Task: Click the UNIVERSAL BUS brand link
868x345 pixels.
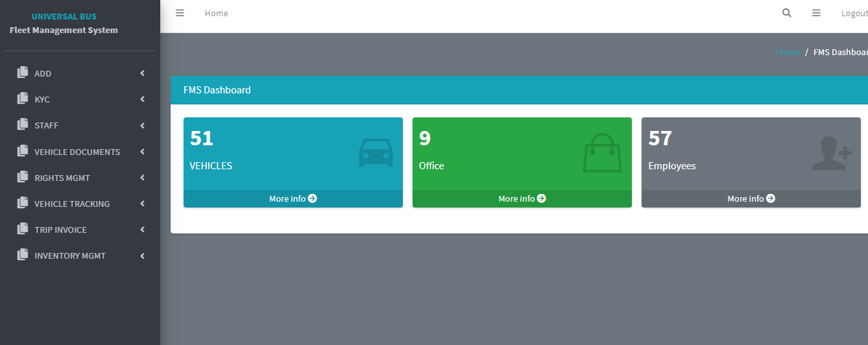Action: coord(64,17)
